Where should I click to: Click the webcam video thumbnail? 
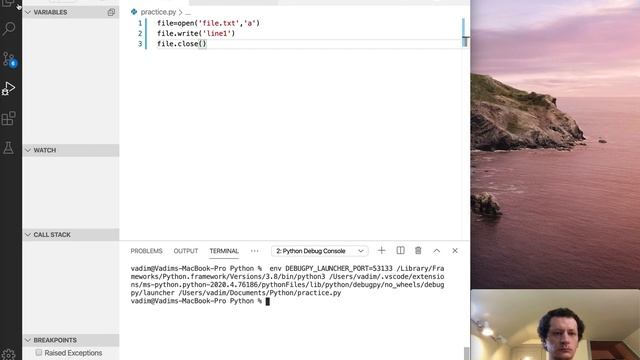point(555,325)
